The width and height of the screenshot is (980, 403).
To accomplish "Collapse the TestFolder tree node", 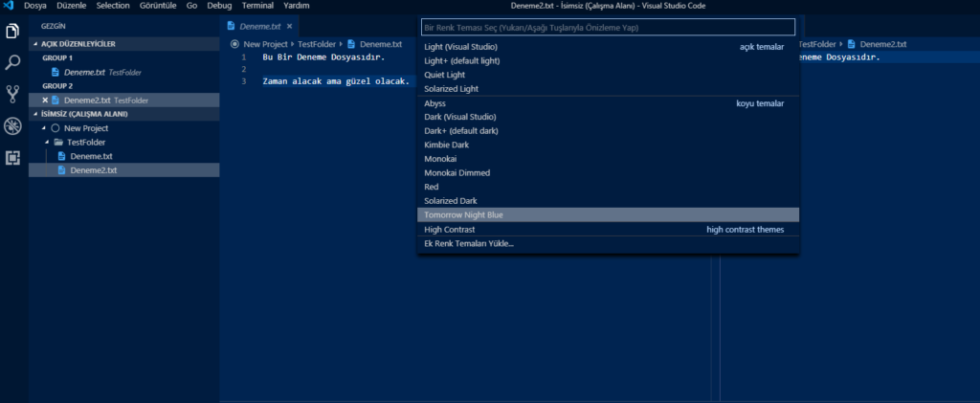I will coord(47,143).
